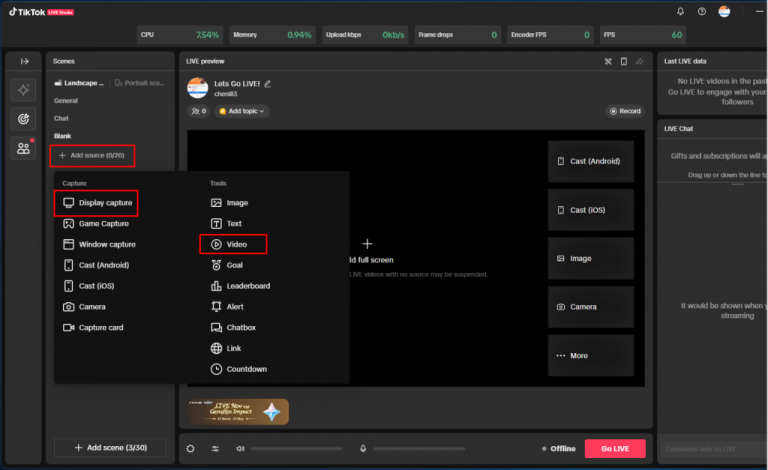Mute the speaker volume icon
Screen dimensions: 768x470
click(240, 448)
